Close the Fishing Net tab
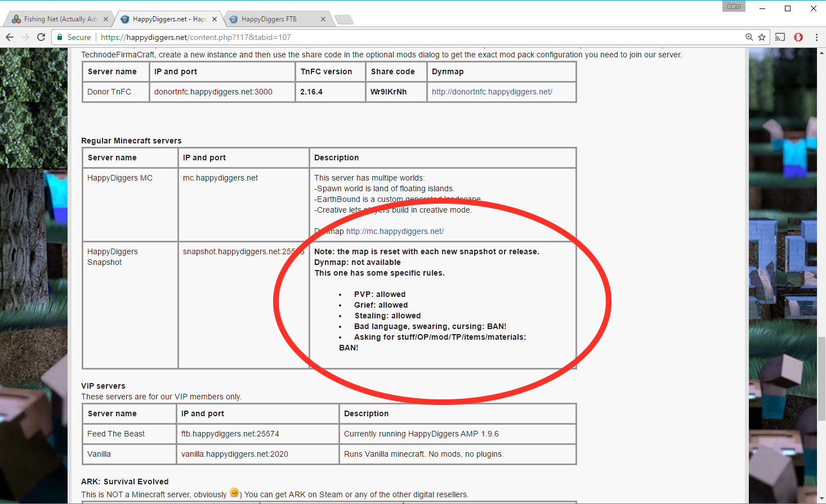 pos(106,19)
